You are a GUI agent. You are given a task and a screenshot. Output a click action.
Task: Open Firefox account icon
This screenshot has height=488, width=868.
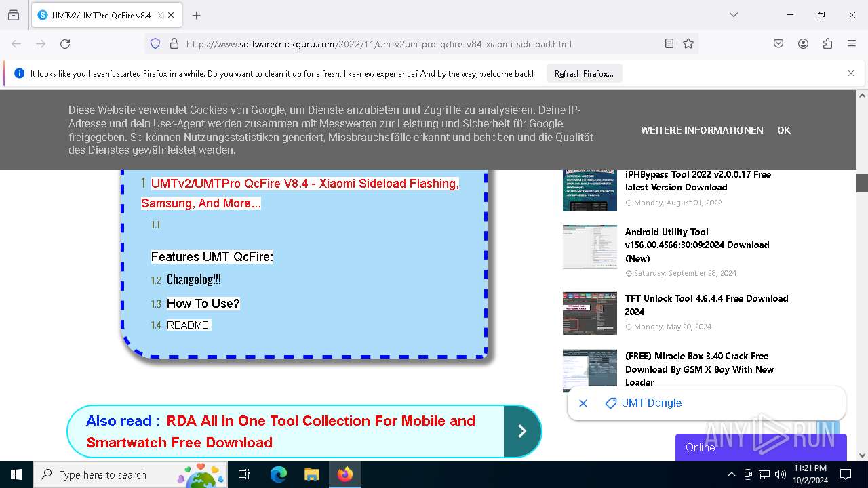pos(803,43)
